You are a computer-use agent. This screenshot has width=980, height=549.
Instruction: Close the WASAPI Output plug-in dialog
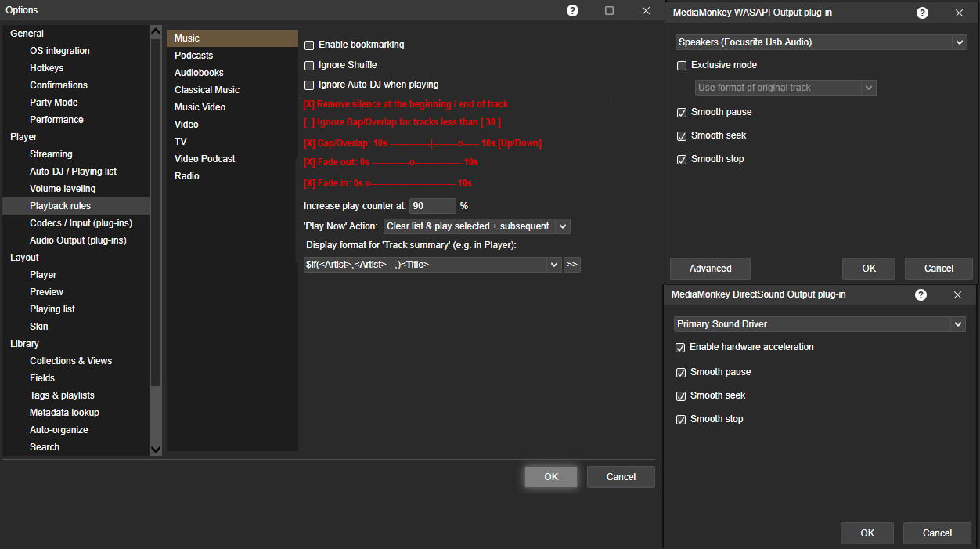(x=959, y=13)
